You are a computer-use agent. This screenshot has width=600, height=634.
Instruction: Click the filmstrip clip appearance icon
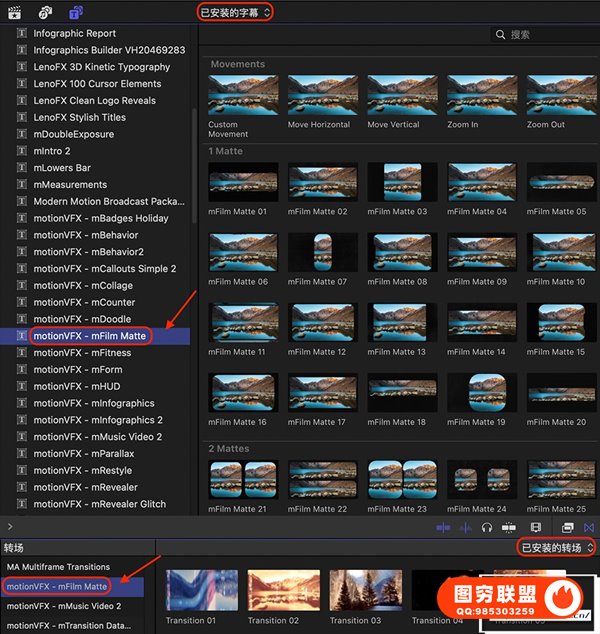tap(535, 527)
